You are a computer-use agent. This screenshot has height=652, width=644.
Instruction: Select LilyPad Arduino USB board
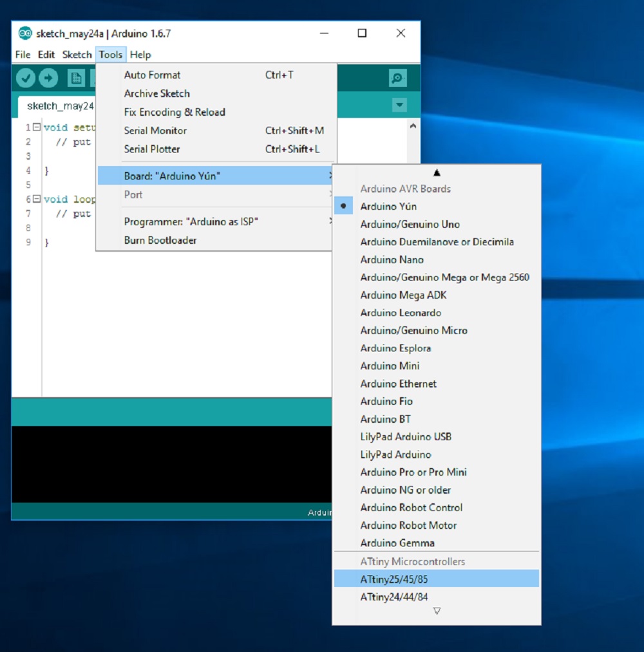coord(437,436)
